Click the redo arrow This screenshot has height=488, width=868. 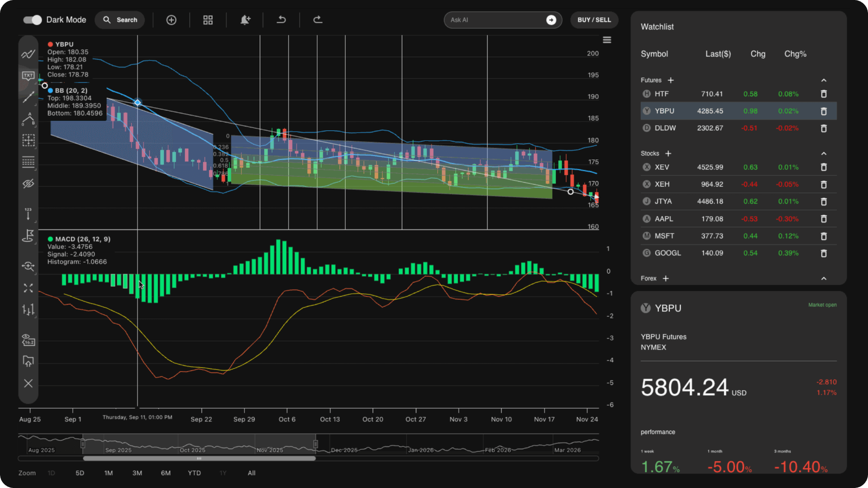[x=318, y=20]
